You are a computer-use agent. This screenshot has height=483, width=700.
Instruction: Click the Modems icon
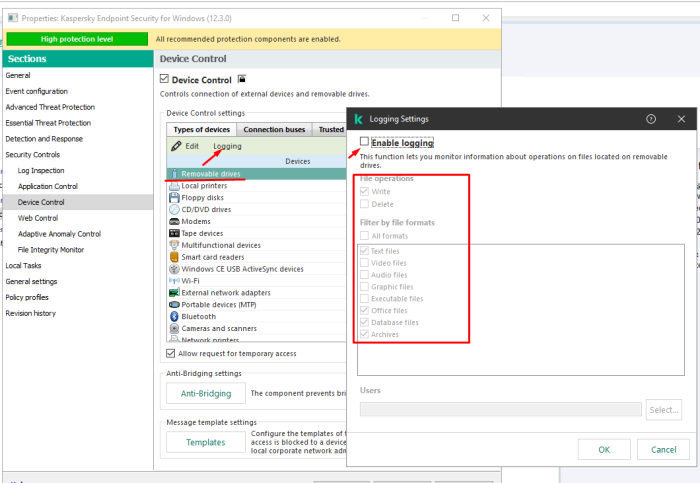pyautogui.click(x=175, y=221)
